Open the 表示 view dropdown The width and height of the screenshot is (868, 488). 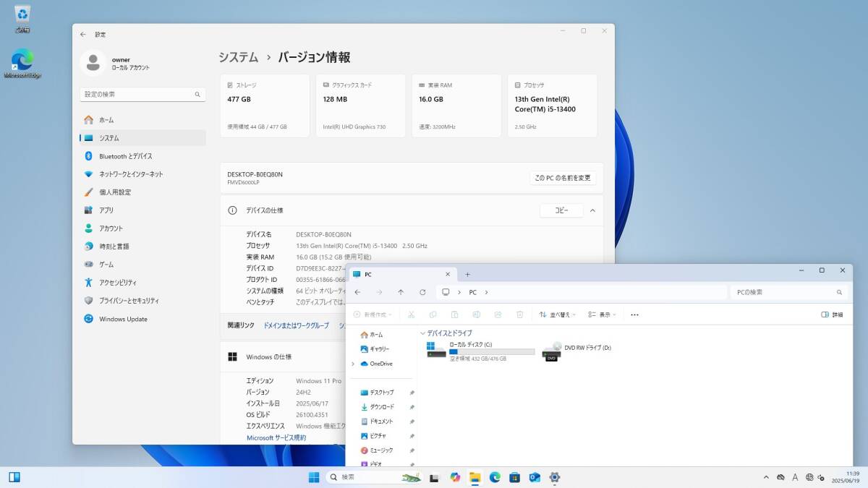603,314
